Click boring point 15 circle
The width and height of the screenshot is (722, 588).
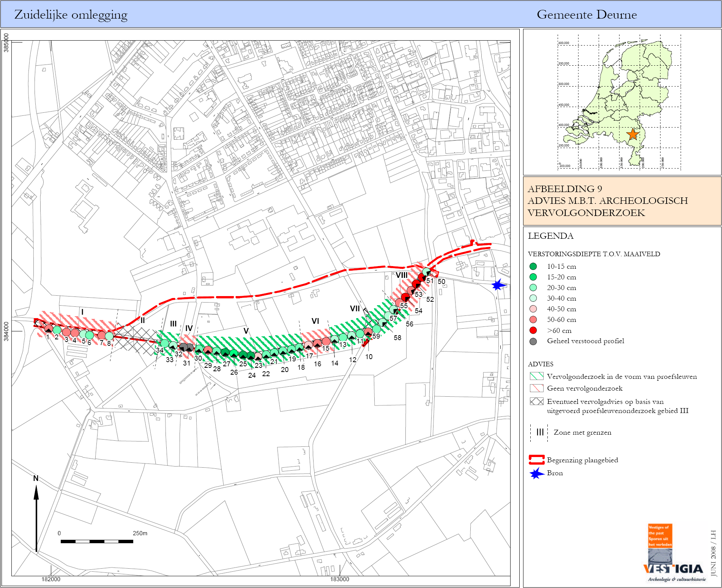(326, 341)
